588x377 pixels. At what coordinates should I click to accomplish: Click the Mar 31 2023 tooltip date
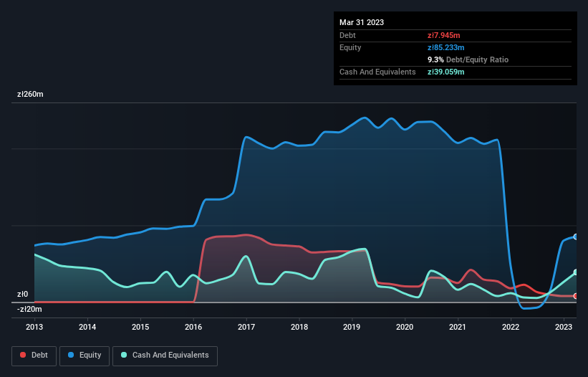coord(362,22)
